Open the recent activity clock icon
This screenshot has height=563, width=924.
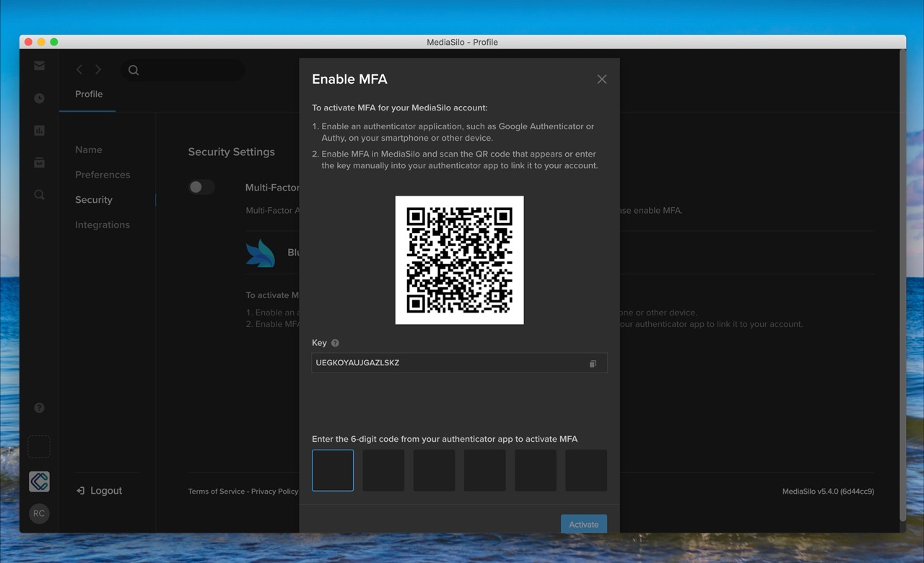[39, 98]
